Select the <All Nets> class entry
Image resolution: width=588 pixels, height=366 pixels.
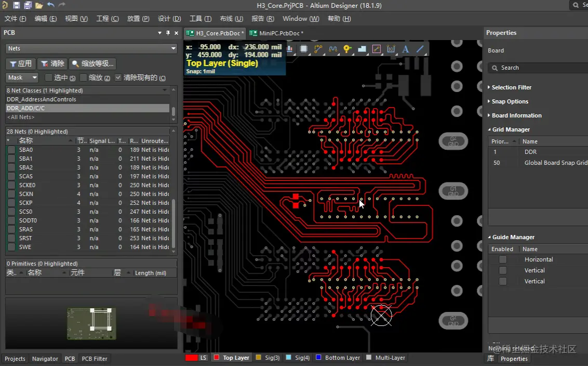click(21, 117)
